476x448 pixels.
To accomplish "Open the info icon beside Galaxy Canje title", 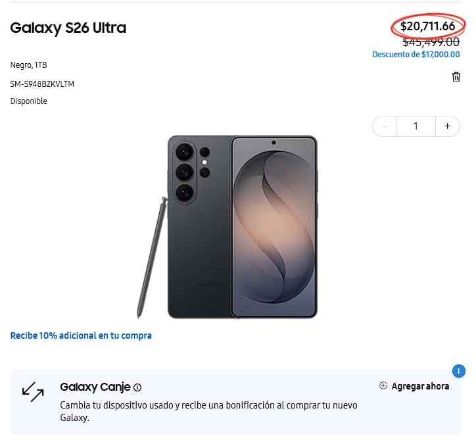I will tap(137, 387).
